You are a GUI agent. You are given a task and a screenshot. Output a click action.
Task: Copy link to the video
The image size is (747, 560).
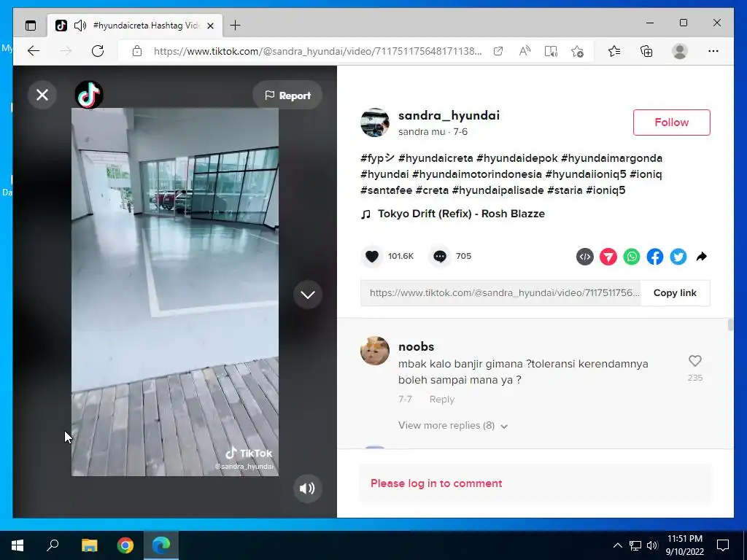pyautogui.click(x=675, y=293)
